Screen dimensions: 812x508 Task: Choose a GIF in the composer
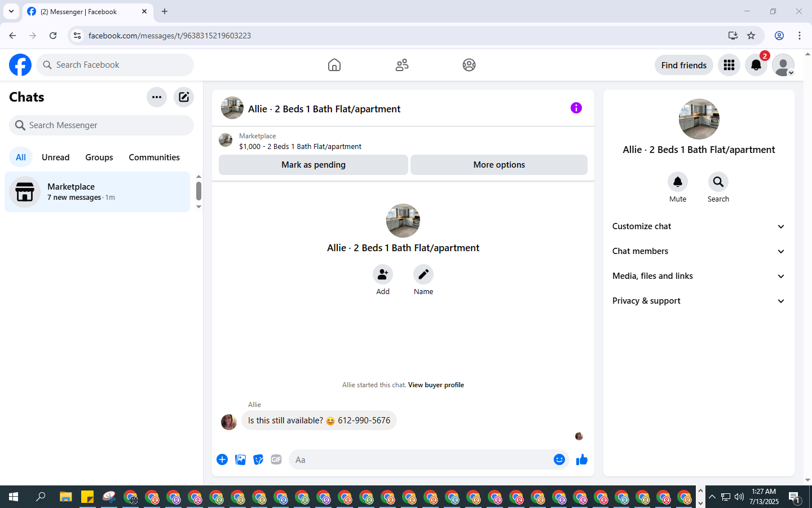point(276,459)
